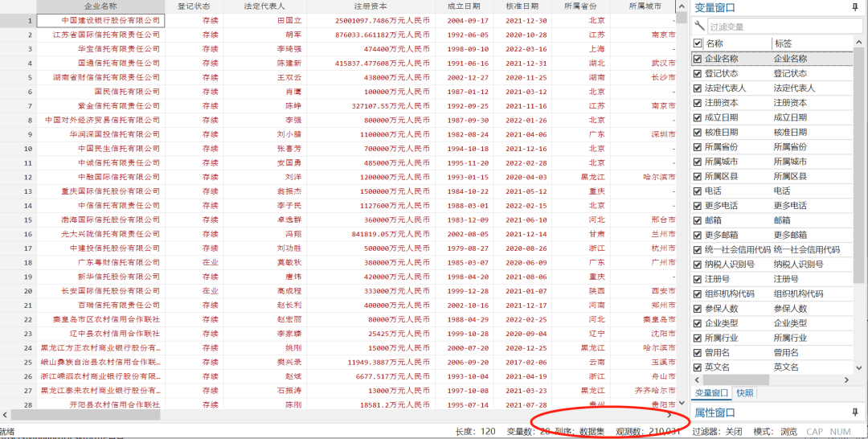Toggle the select-all checkbox beside 名称 header
Image resolution: width=868 pixels, height=439 pixels.
click(698, 43)
